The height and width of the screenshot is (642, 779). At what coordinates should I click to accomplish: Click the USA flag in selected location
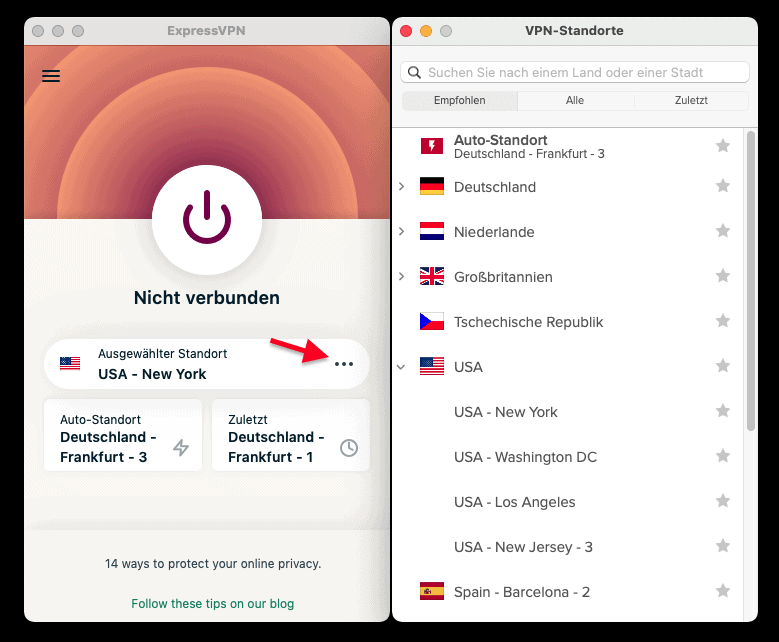pos(70,363)
